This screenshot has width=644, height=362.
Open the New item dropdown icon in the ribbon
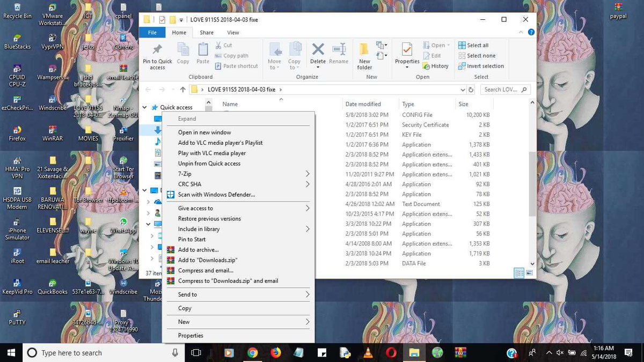(382, 46)
